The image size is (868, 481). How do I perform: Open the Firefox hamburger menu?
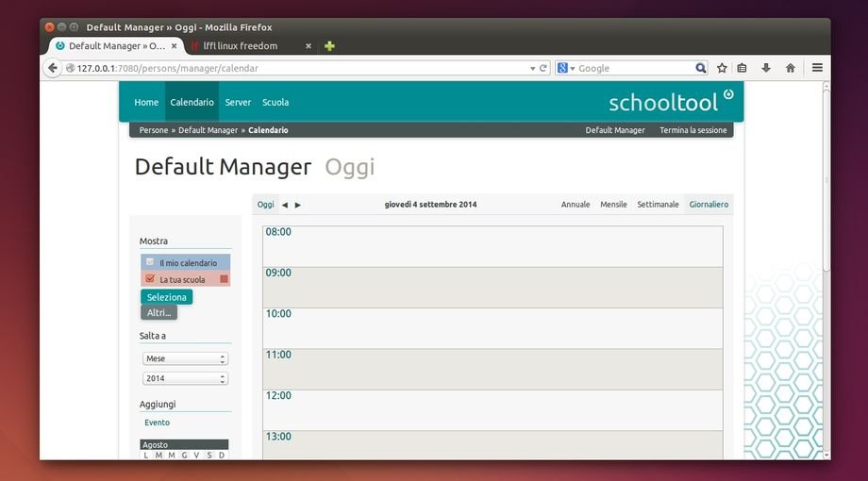coord(817,68)
